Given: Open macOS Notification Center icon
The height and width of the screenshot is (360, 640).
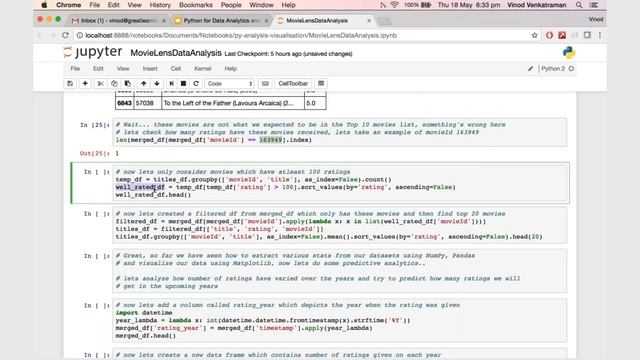Looking at the screenshot, I should pyautogui.click(x=594, y=5).
